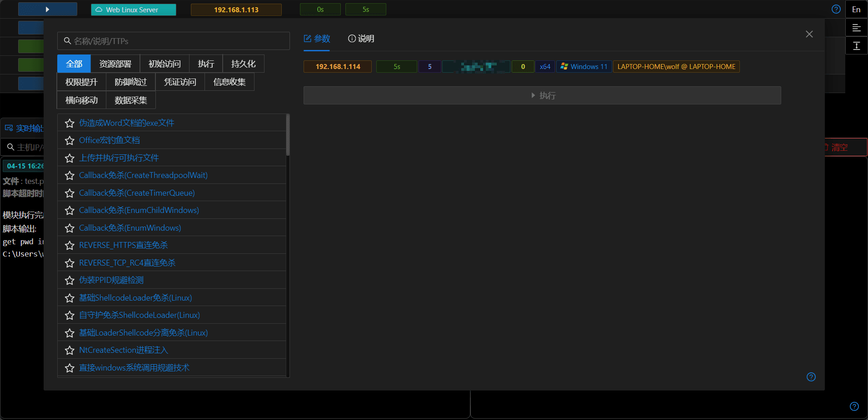Open help icon in the dialog's bottom corner
This screenshot has width=868, height=420.
[811, 377]
